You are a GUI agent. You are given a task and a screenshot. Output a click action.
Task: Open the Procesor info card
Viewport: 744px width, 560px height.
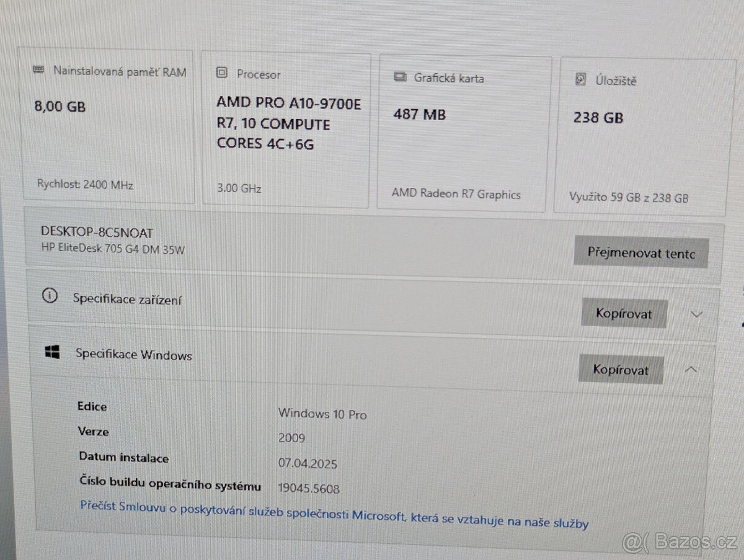[286, 129]
